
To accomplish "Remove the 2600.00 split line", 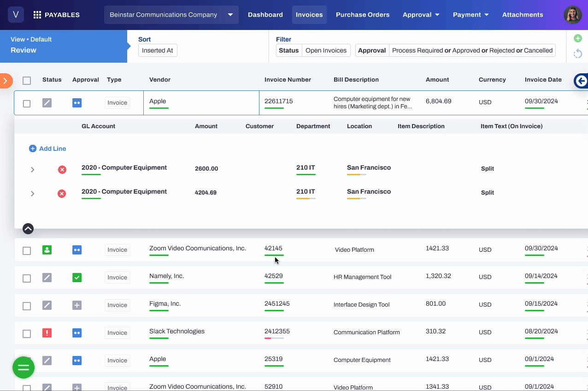I will point(62,170).
